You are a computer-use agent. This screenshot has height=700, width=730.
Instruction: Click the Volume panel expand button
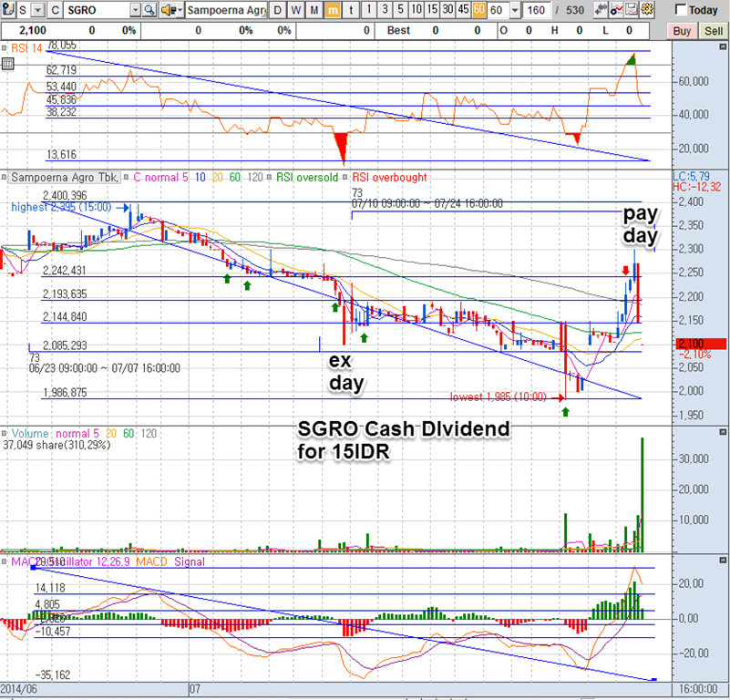[x=723, y=432]
